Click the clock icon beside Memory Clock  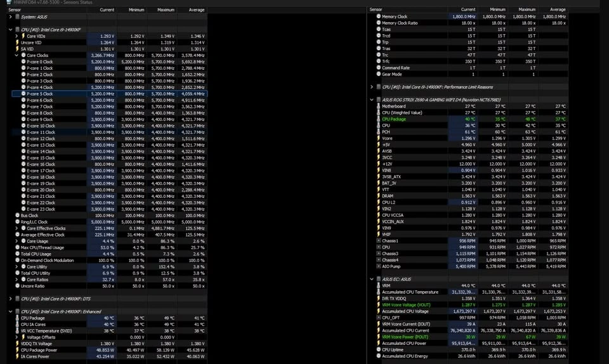point(379,16)
